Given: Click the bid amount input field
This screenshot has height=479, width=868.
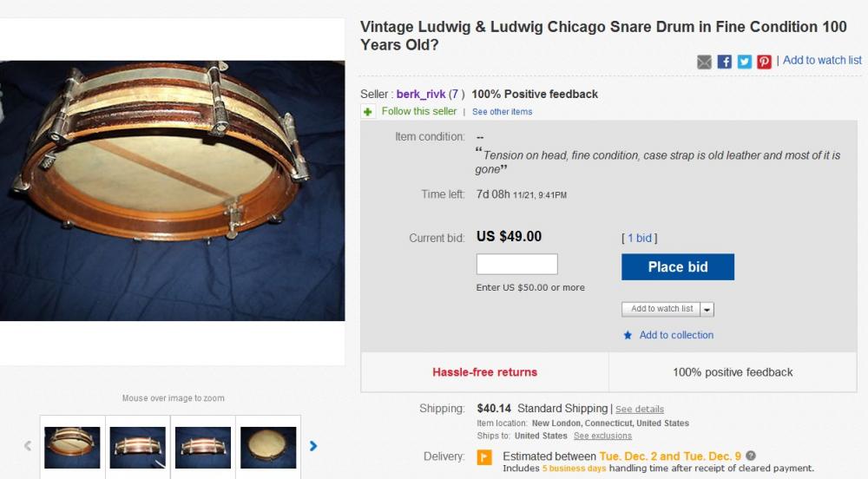Looking at the screenshot, I should click(517, 265).
